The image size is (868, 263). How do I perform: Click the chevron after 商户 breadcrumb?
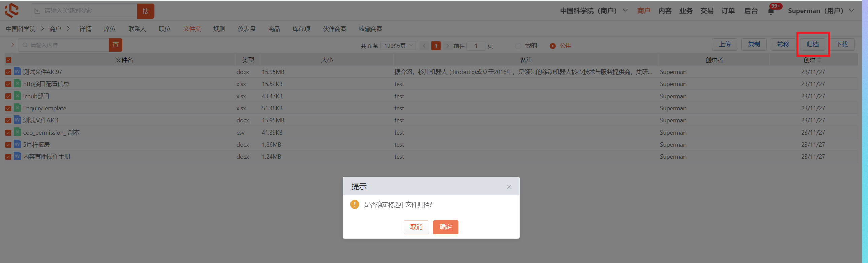(68, 29)
